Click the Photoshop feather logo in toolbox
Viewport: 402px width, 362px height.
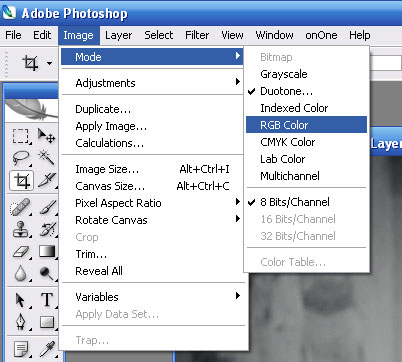click(x=32, y=109)
